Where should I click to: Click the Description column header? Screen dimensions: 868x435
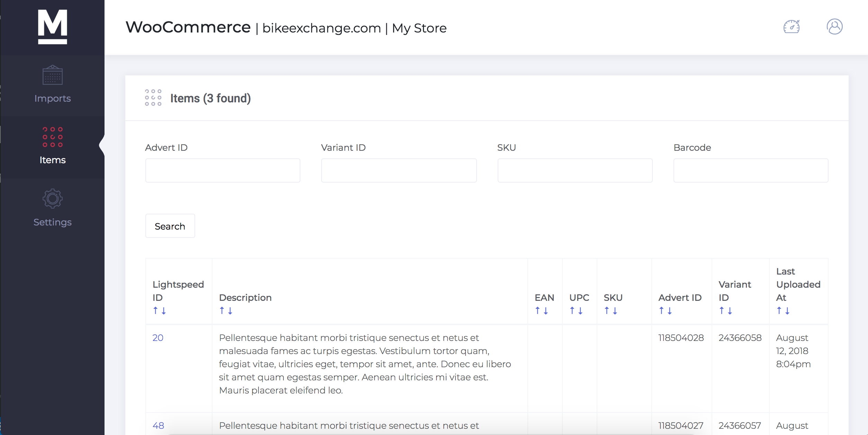(x=245, y=298)
